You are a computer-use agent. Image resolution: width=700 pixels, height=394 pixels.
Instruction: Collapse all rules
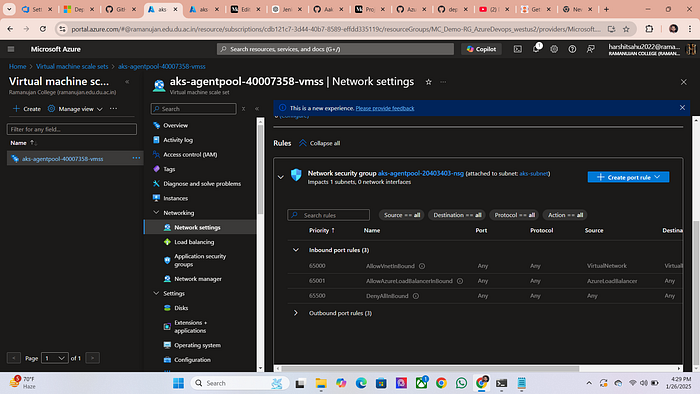pos(320,143)
